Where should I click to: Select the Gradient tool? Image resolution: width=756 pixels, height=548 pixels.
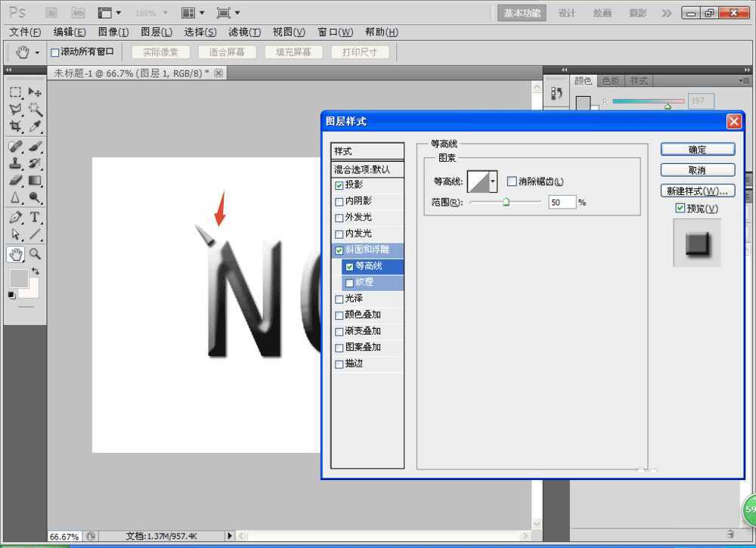(35, 181)
